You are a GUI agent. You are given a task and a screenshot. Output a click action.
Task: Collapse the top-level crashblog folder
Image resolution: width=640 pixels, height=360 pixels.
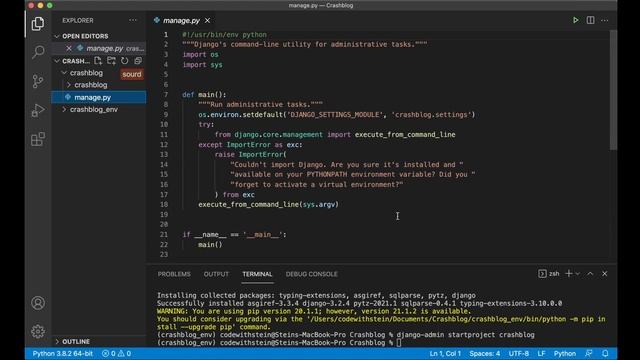point(64,73)
